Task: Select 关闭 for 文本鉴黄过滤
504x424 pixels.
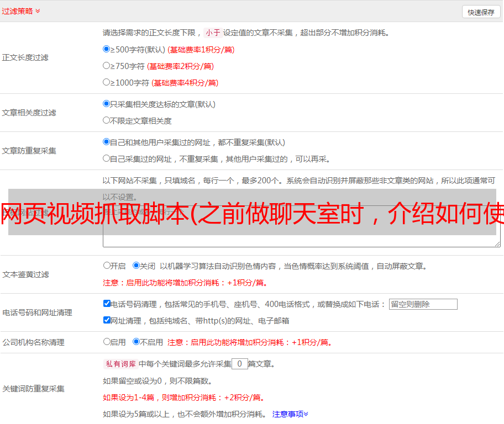Action: [x=136, y=266]
